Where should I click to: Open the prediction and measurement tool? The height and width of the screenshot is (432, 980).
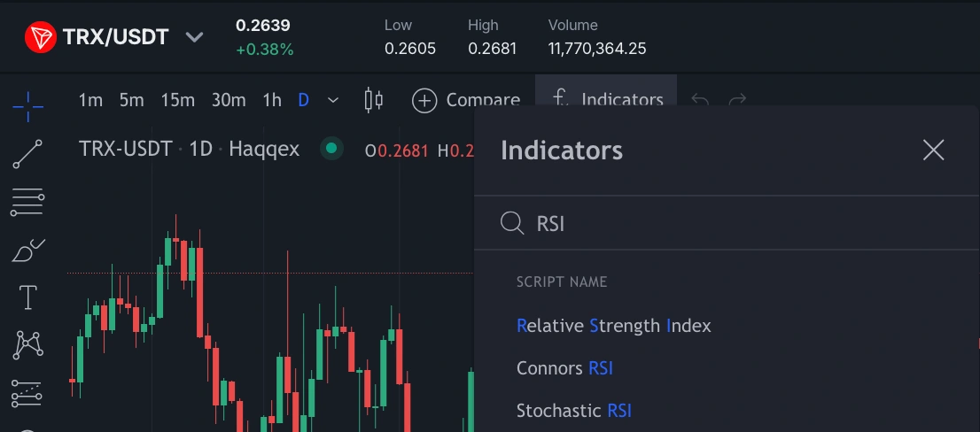27,393
